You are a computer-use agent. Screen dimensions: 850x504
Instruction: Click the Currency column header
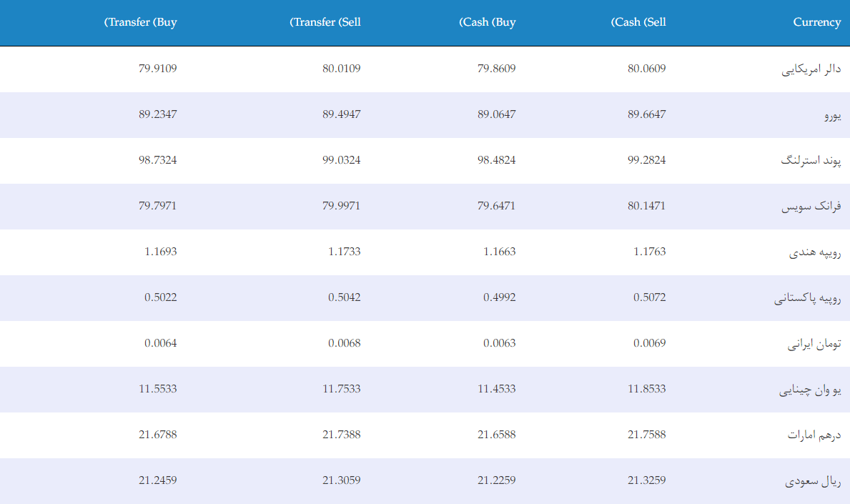pyautogui.click(x=817, y=22)
